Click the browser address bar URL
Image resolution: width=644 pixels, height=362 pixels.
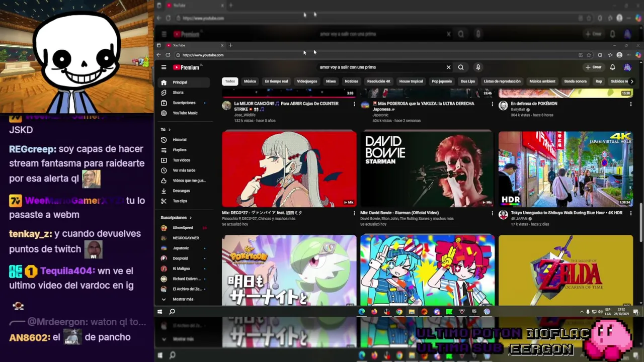pyautogui.click(x=203, y=55)
